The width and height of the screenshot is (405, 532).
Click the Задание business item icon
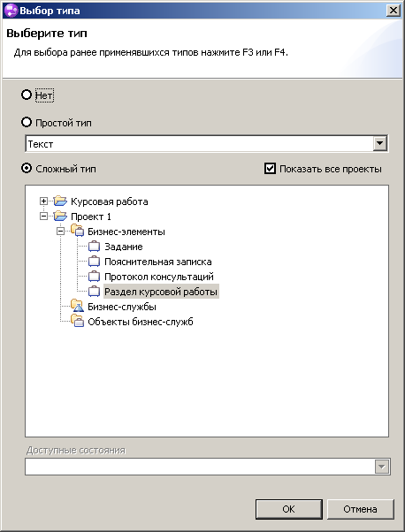tap(94, 247)
